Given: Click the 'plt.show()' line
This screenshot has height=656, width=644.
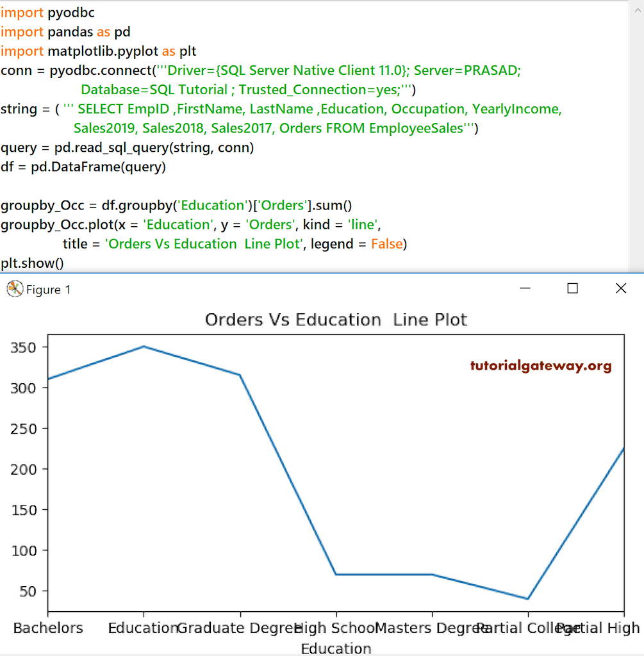Looking at the screenshot, I should [32, 263].
